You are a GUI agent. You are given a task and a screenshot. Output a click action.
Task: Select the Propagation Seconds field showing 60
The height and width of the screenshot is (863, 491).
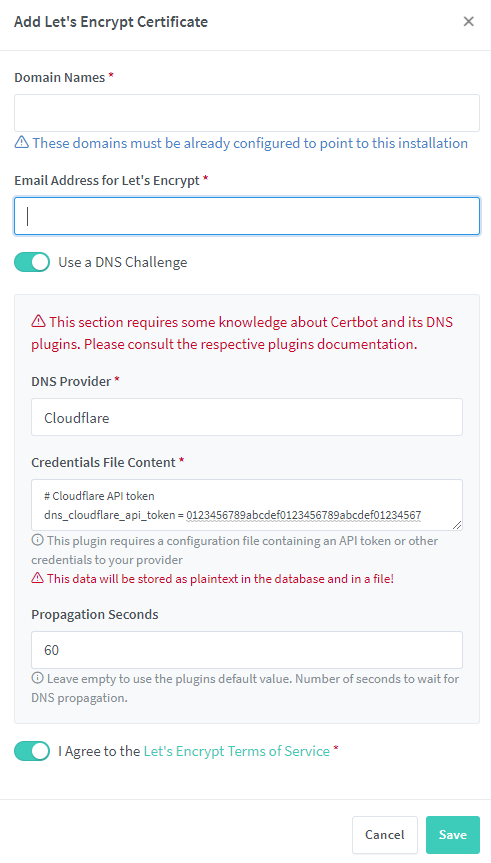point(247,650)
